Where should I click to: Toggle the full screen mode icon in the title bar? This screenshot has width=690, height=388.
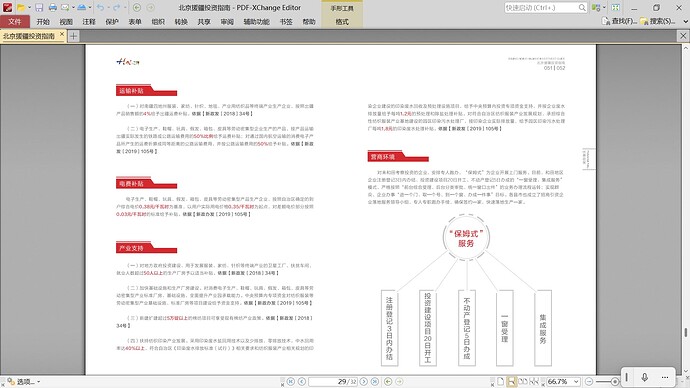[616, 7]
